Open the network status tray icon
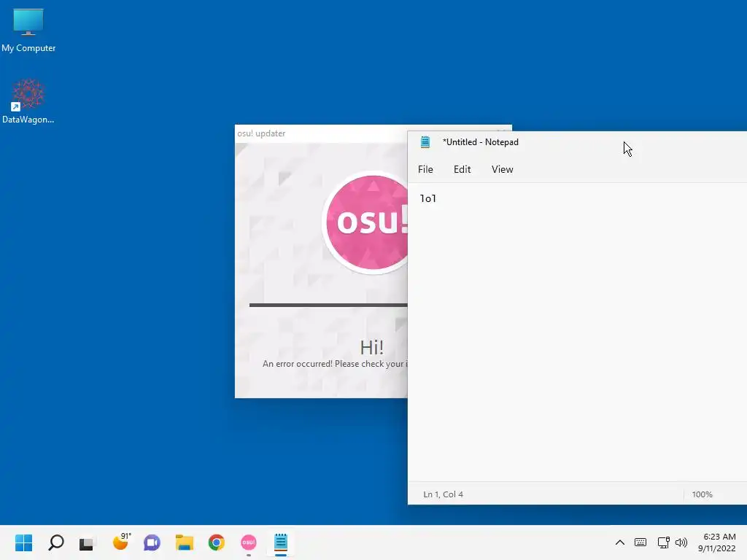Viewport: 747px width, 560px height. 663,542
